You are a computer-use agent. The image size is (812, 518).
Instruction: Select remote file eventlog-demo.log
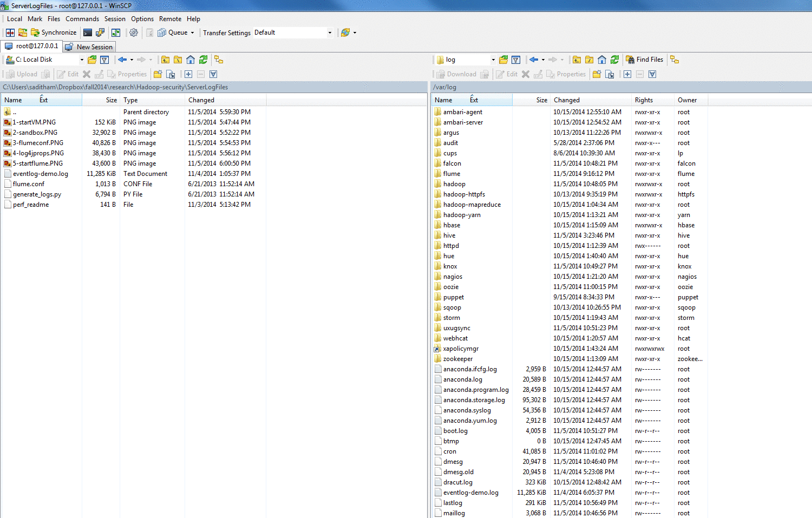coord(470,493)
